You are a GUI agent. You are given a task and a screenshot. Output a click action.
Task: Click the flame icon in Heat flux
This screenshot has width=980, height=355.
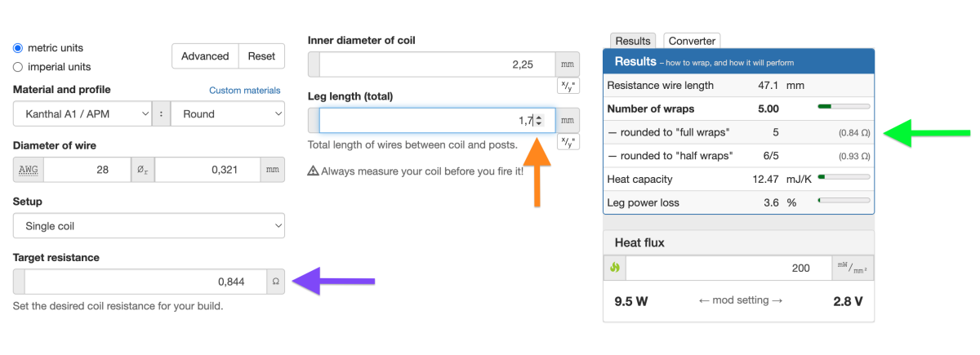615,268
